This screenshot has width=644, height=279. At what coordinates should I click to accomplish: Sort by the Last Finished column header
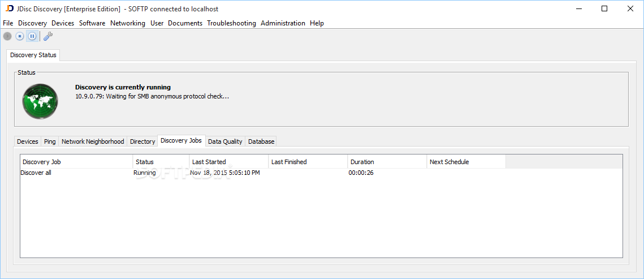pos(308,162)
